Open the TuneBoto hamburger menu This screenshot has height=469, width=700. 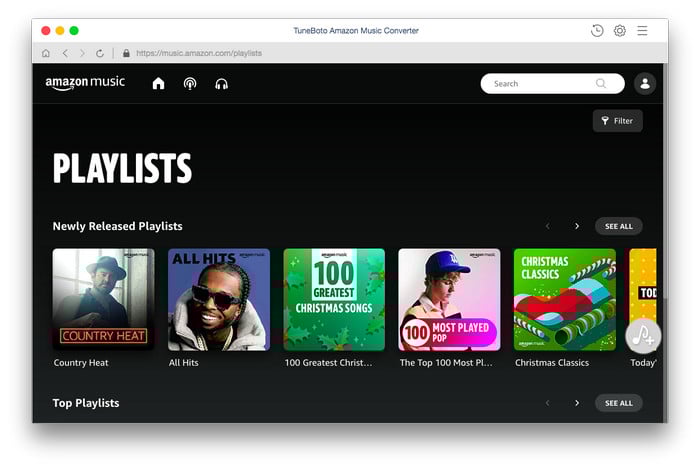click(x=642, y=31)
